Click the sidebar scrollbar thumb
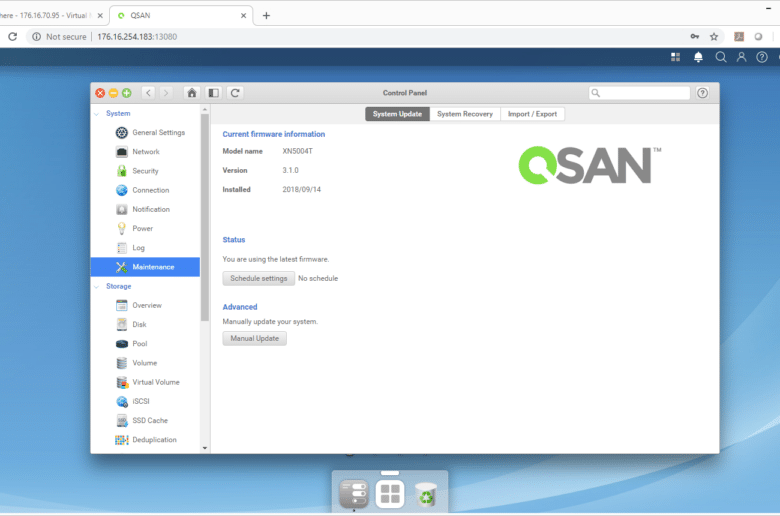780x516 pixels. [x=205, y=217]
